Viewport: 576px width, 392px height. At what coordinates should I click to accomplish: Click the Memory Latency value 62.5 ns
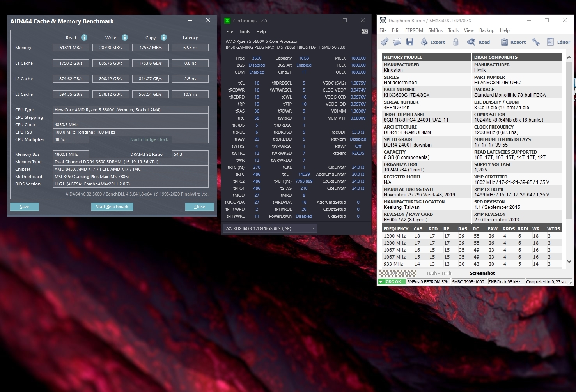pyautogui.click(x=190, y=48)
